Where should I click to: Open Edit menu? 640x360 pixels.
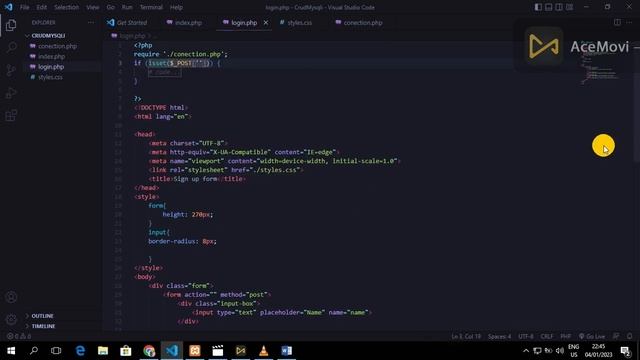point(41,7)
